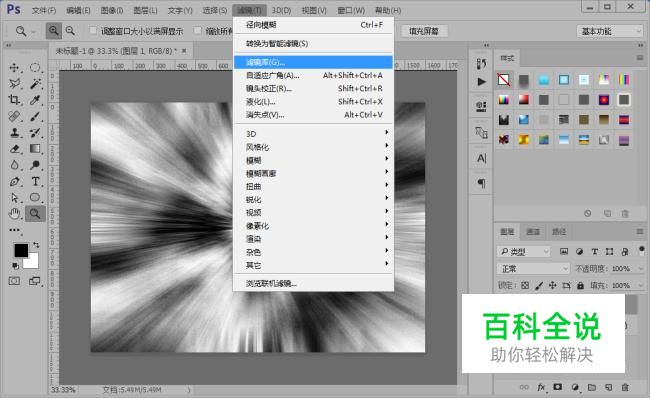
Task: Select the Gradient tool
Action: [35, 148]
